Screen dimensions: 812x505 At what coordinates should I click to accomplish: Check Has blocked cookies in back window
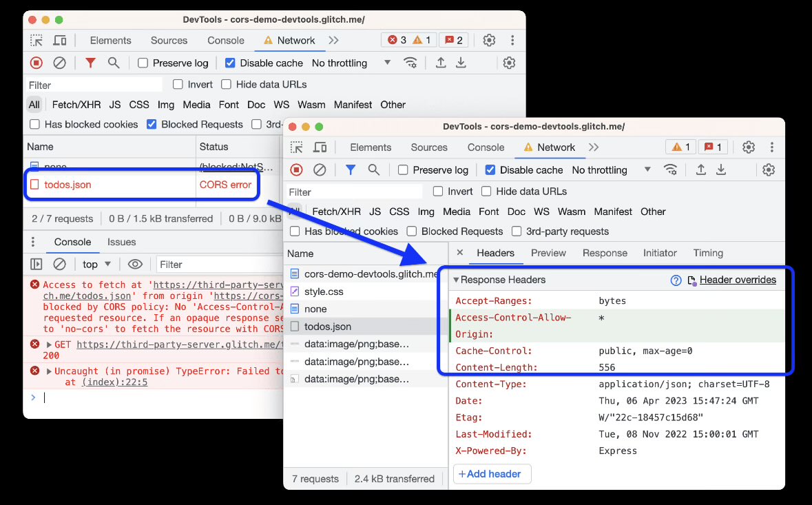click(x=34, y=124)
